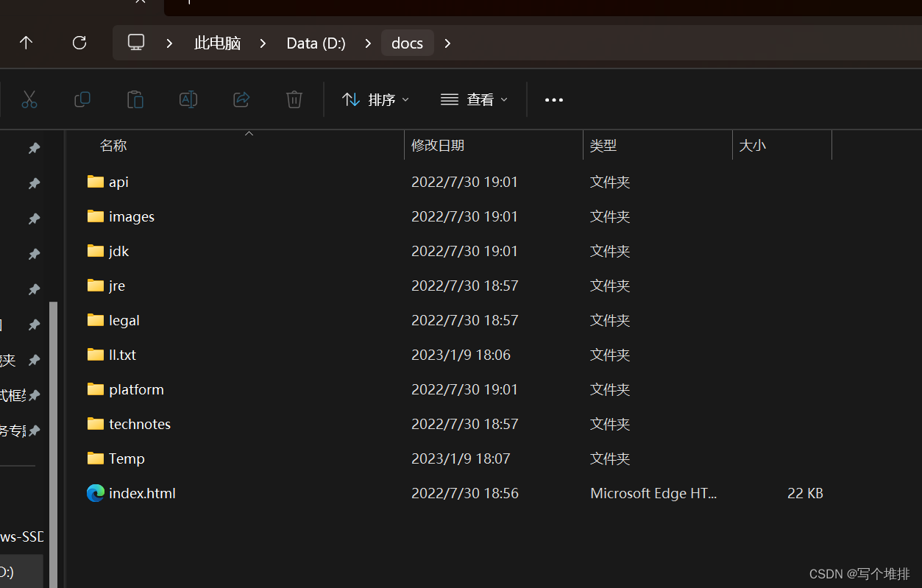Click the Share toolbar icon

tap(241, 99)
